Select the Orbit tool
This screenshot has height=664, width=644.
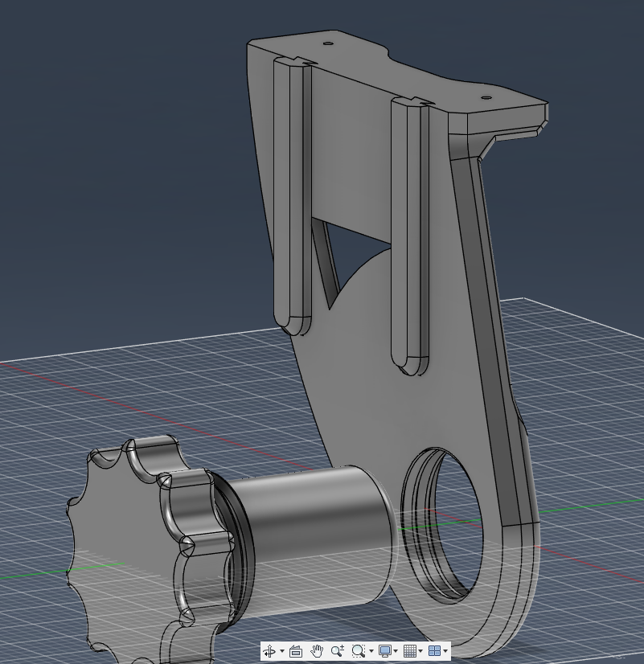point(269,651)
